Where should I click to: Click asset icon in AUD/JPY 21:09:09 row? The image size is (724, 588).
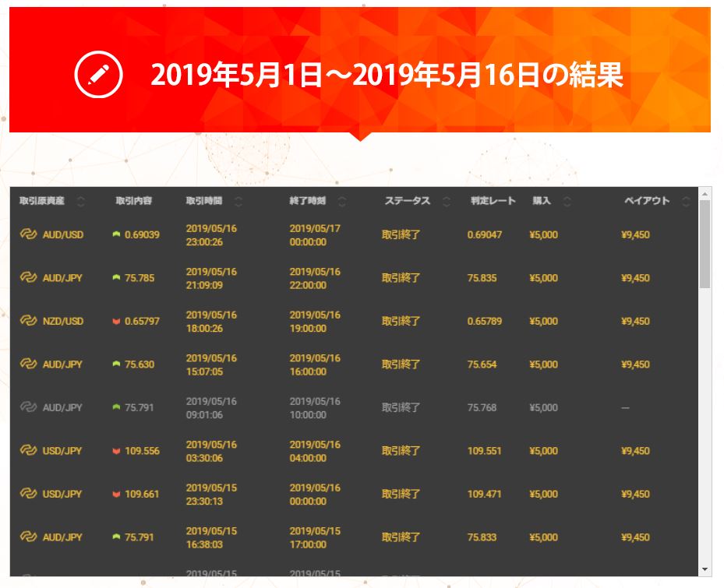point(28,277)
